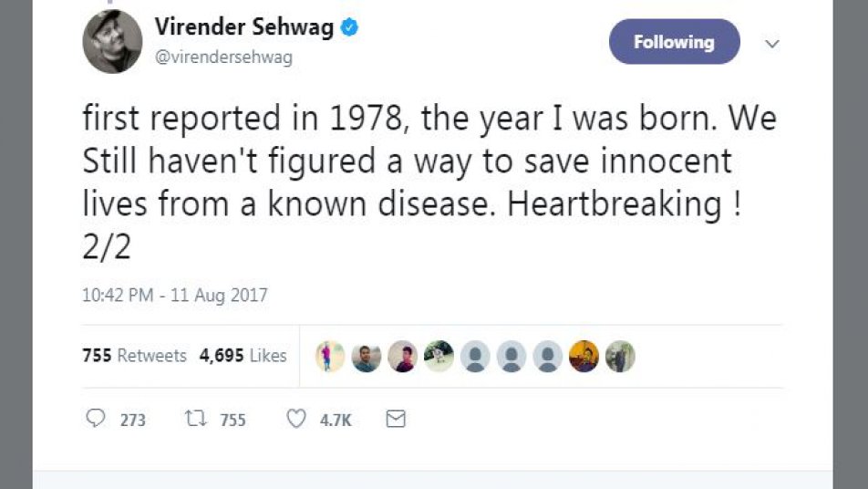Open Virender Sehwag's profile picture
This screenshot has width=868, height=489.
(113, 42)
